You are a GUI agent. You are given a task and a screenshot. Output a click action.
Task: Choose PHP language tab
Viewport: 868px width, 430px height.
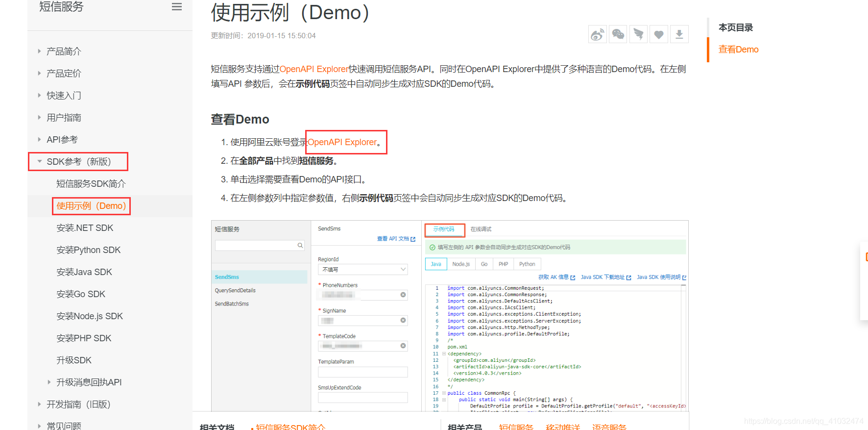pyautogui.click(x=503, y=264)
